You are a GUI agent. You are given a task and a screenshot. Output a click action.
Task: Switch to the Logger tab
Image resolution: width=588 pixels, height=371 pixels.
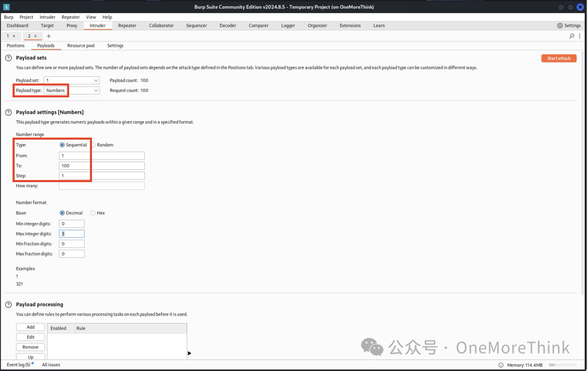coord(288,26)
